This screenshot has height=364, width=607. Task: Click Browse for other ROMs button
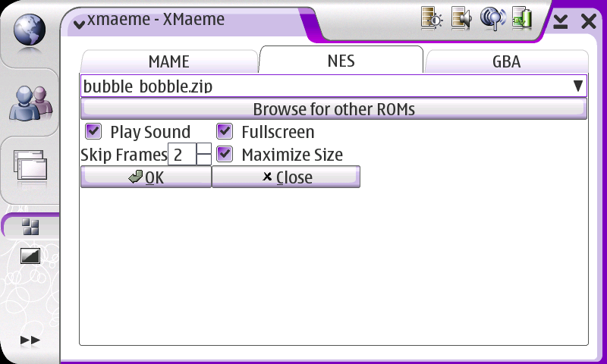point(334,108)
